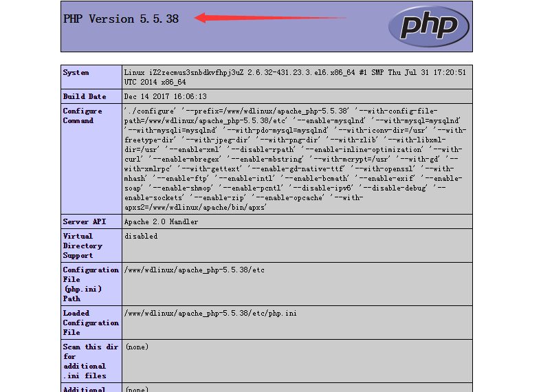
Task: Click the '/www/wdlinux/apache_php-5.5.38/etc' path value
Action: [195, 270]
